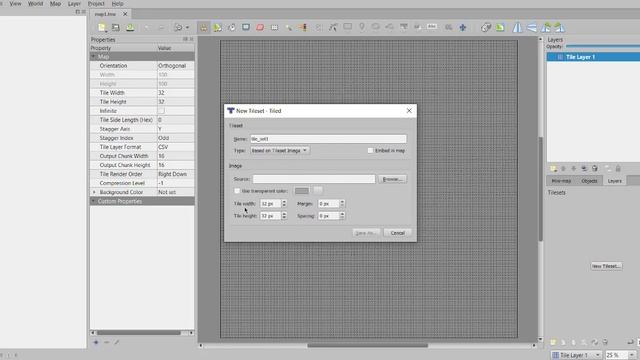Increase the Tile width spinner
Viewport: 640px width, 360px height.
pos(284,202)
